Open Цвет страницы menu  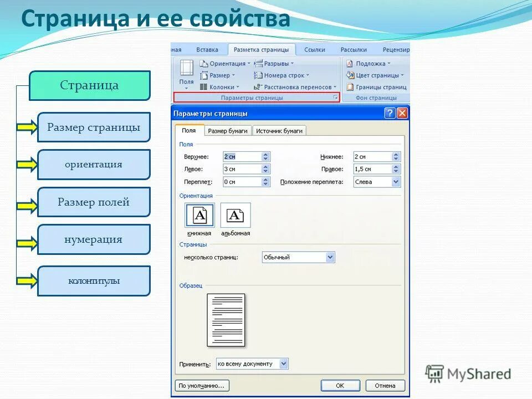point(375,75)
